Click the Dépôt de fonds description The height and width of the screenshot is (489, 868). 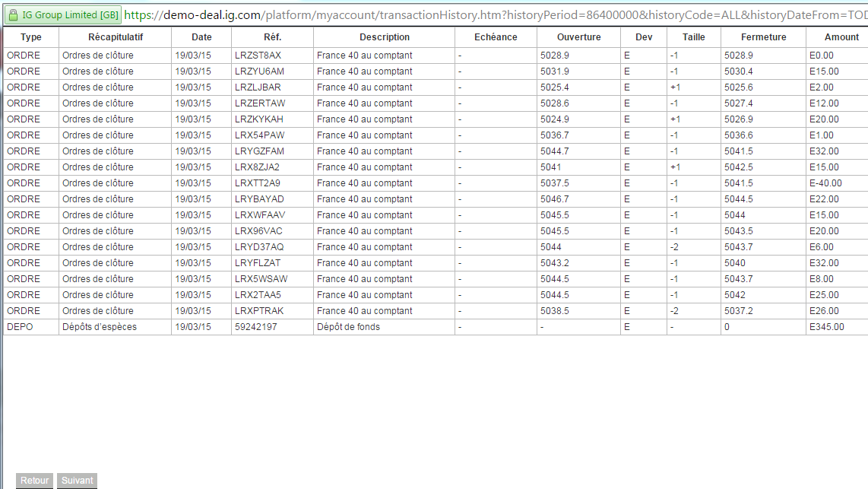[349, 327]
